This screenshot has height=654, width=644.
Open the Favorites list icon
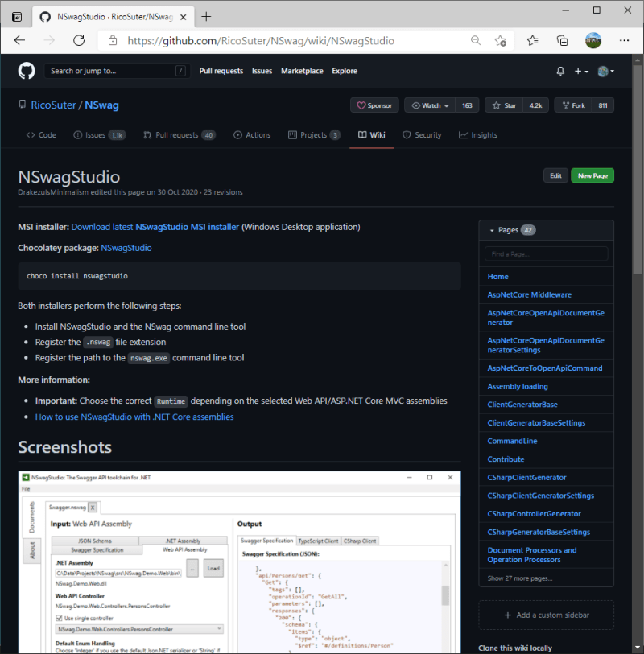(532, 40)
